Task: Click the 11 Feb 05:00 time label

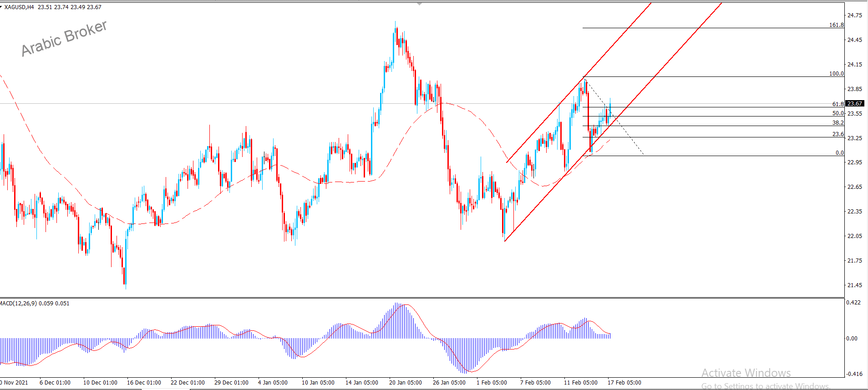Action: tap(581, 383)
